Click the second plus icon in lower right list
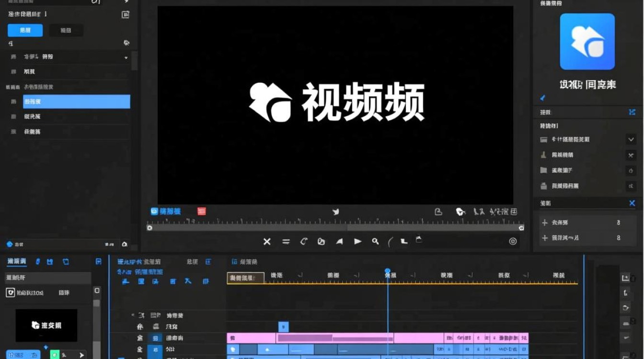Viewport: 644px width, 359px height. pos(544,238)
